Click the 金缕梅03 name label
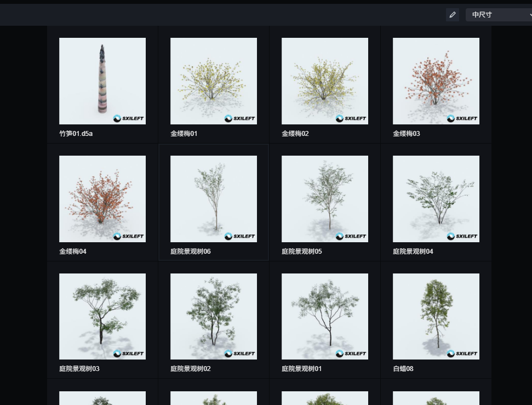This screenshot has height=405, width=532. tap(407, 133)
